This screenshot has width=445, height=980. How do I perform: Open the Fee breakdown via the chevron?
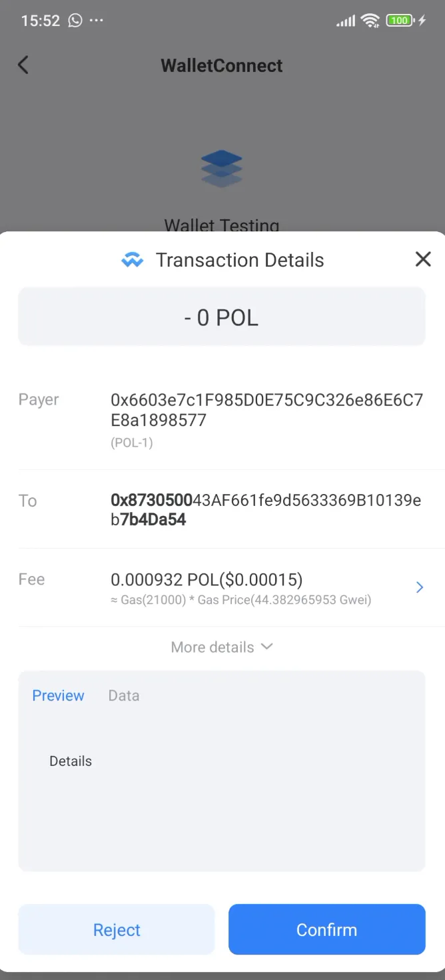click(419, 587)
